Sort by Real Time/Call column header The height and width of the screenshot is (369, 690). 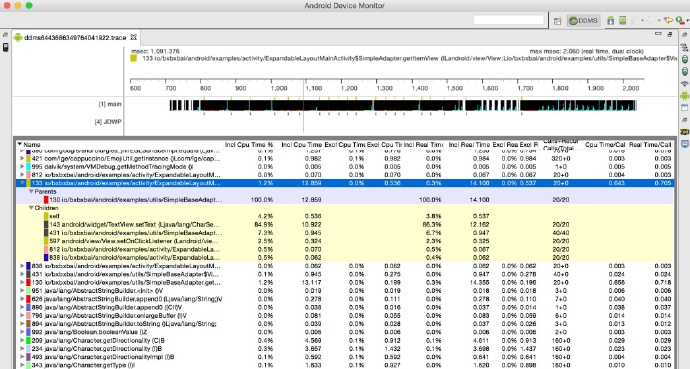(x=650, y=144)
